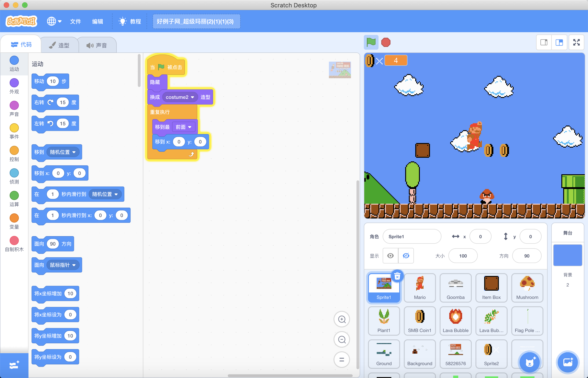
Task: Click the choose a backdrop button
Action: tap(568, 362)
